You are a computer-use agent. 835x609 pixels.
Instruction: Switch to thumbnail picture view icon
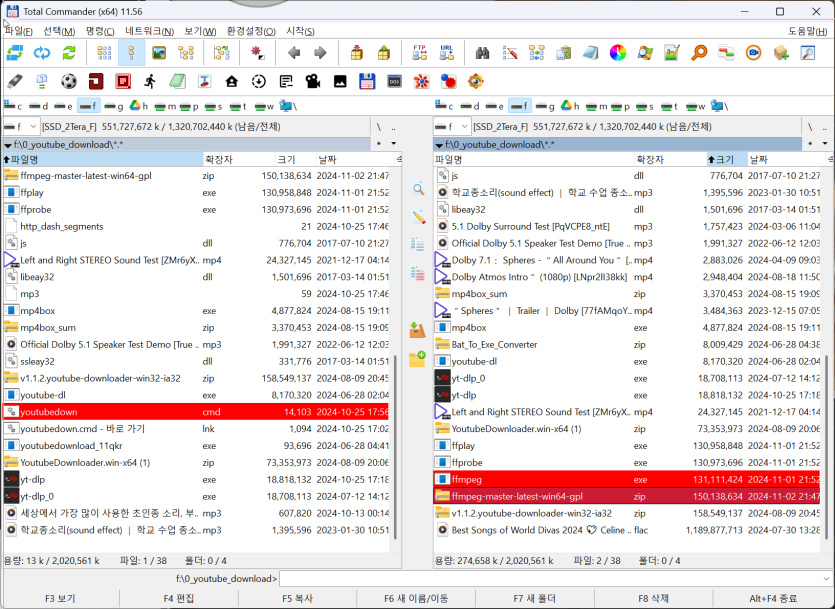click(159, 53)
